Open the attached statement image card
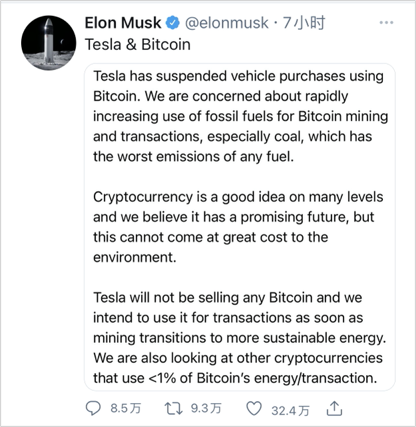The image size is (416, 427). point(240,227)
